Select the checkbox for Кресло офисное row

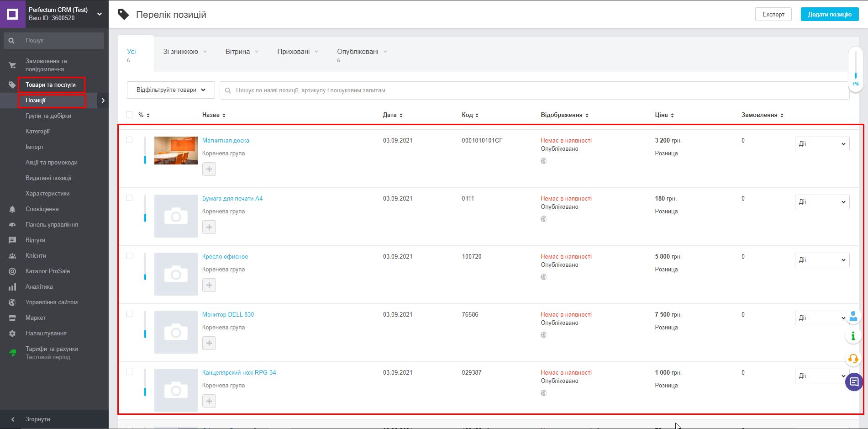(x=129, y=256)
